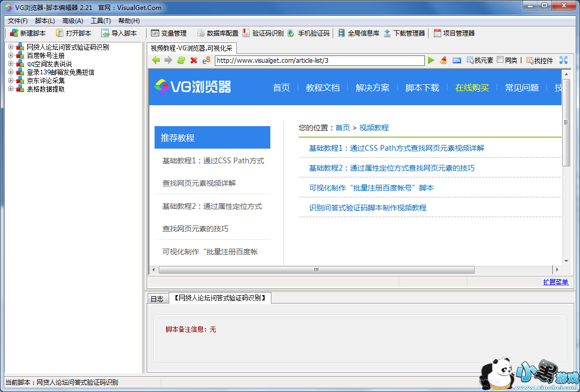Open 识别问答式验证码脚本制作视频教程 article link

click(x=368, y=208)
